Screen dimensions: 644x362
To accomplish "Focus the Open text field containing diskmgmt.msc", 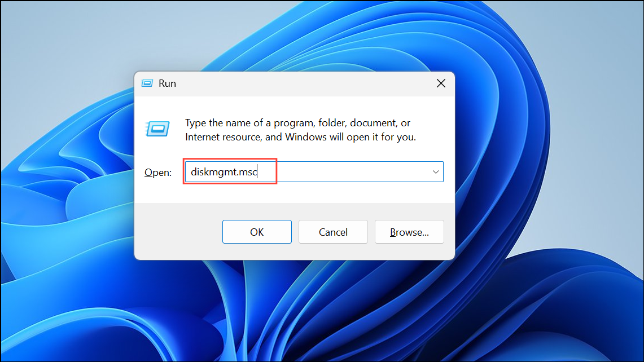I will coord(314,172).
